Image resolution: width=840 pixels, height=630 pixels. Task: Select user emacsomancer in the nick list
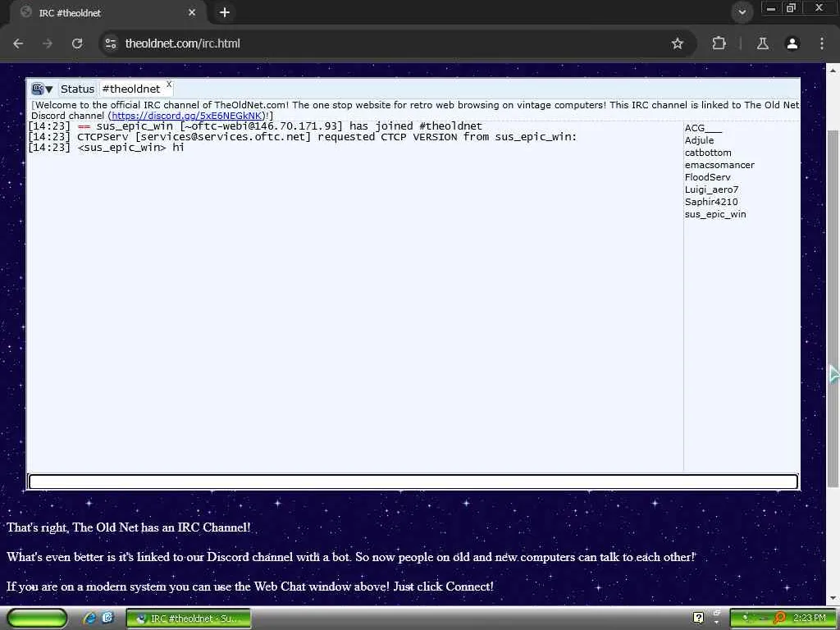(719, 165)
